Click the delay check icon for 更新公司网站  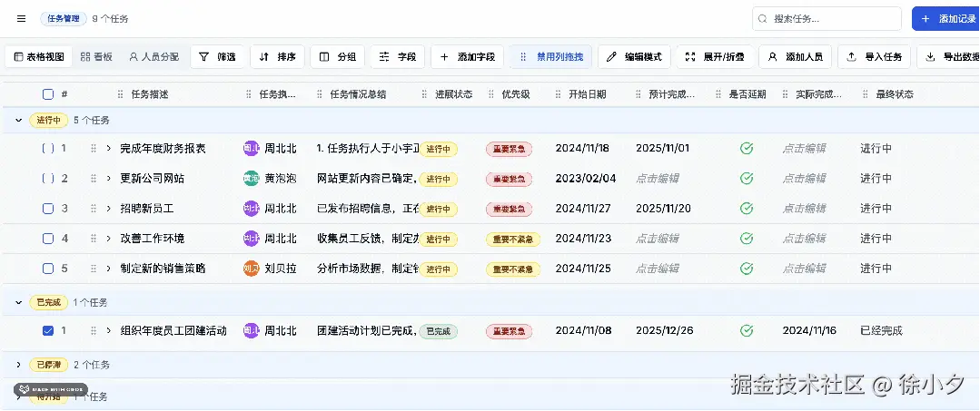(747, 179)
